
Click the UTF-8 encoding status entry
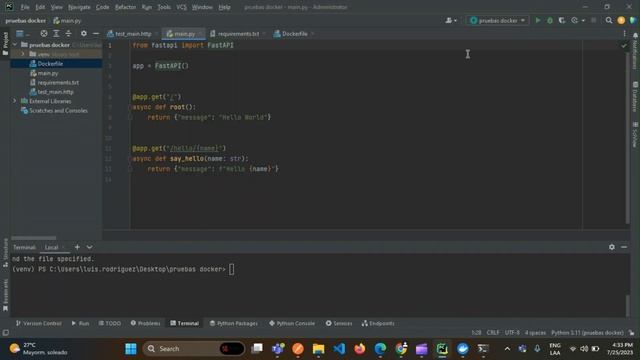click(x=512, y=333)
